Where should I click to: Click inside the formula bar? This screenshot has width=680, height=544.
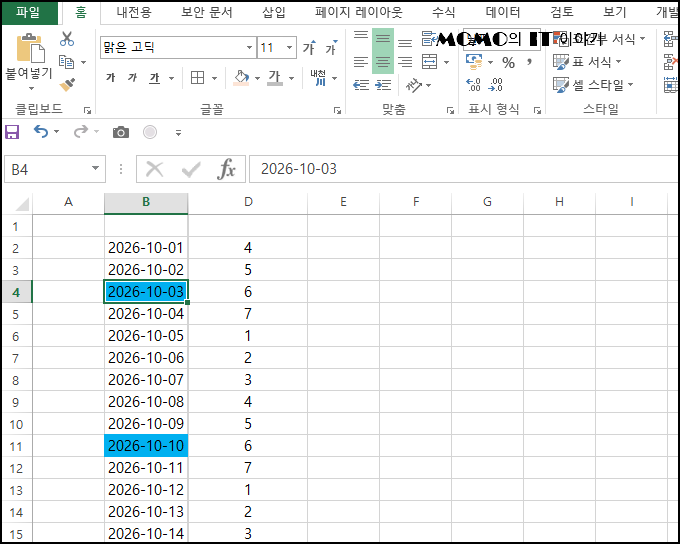coord(462,169)
